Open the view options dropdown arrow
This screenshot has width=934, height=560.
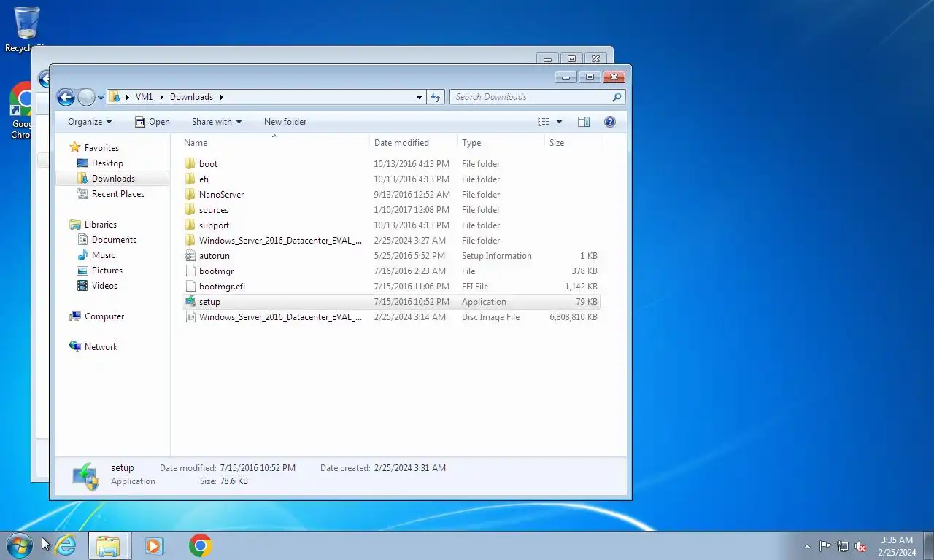click(x=560, y=122)
